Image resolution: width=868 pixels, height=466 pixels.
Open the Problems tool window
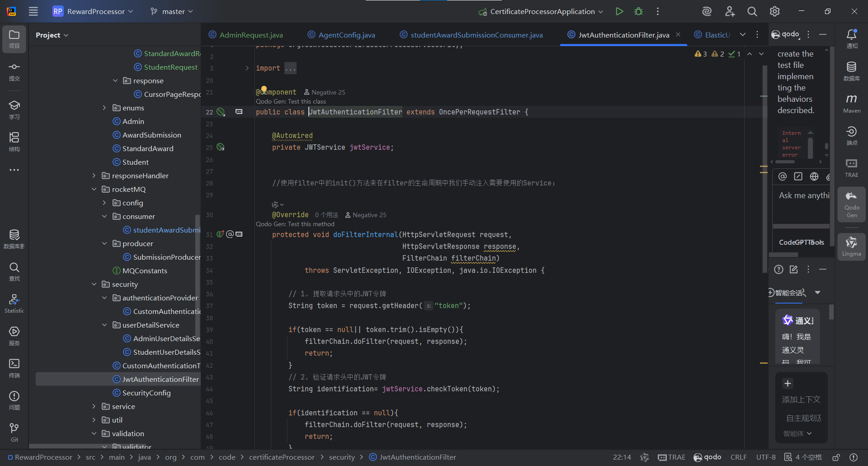click(x=14, y=400)
